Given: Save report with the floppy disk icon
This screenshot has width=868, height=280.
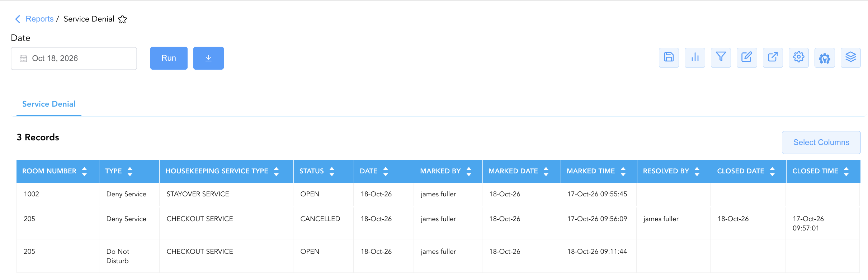Looking at the screenshot, I should [669, 57].
